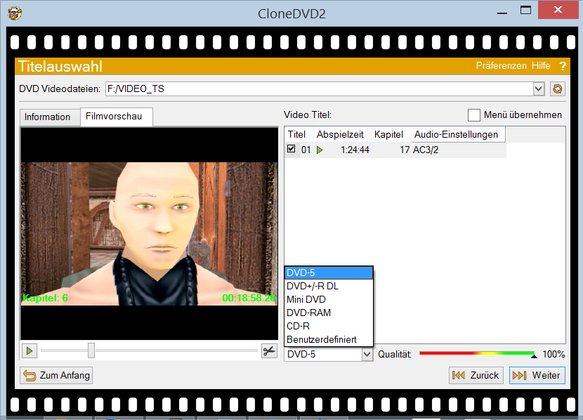Image resolution: width=583 pixels, height=420 pixels.
Task: Play the film preview with the green play button
Action: tap(29, 350)
